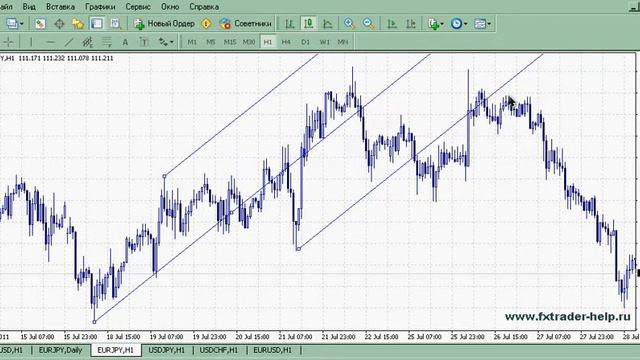The width and height of the screenshot is (640, 360).
Task: Set timeframe to M30
Action: coord(249,42)
